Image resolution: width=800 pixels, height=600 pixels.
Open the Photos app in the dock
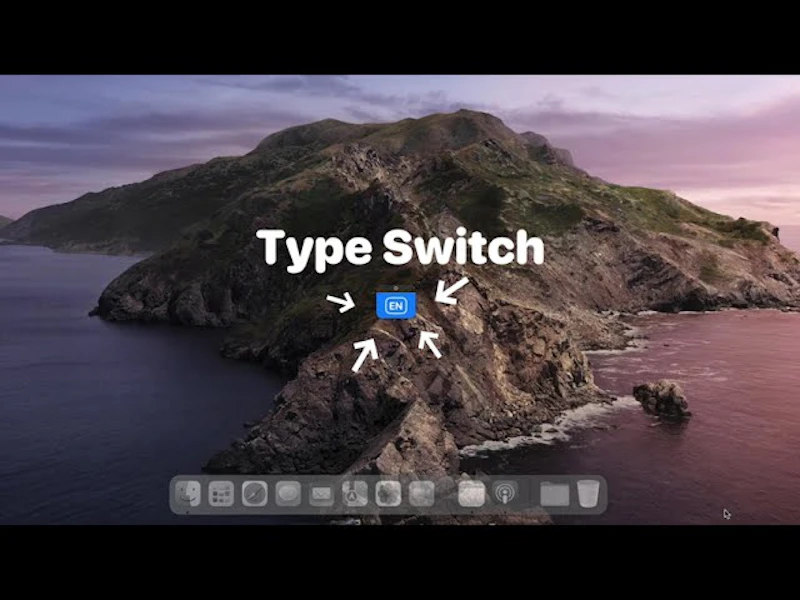[x=388, y=494]
